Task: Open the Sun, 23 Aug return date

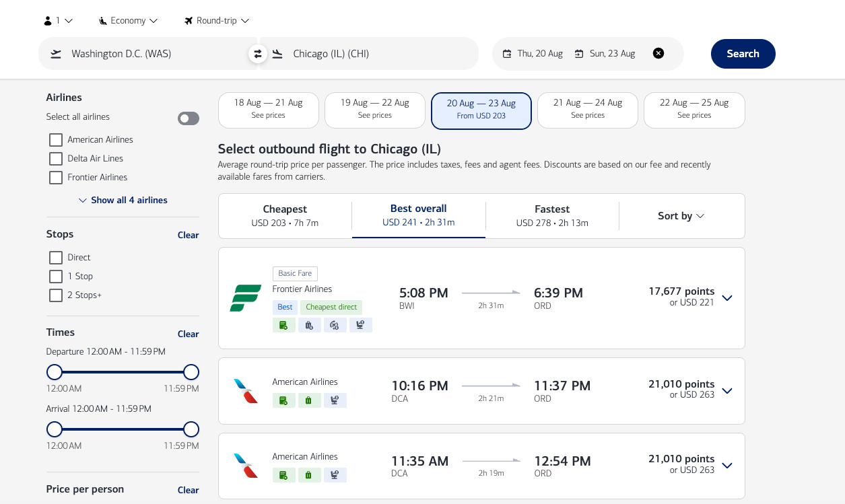Action: [605, 54]
